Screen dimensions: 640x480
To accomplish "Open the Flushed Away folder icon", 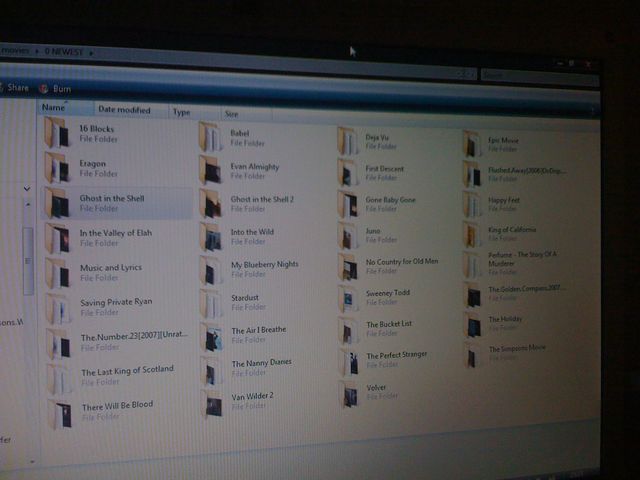I will [472, 174].
